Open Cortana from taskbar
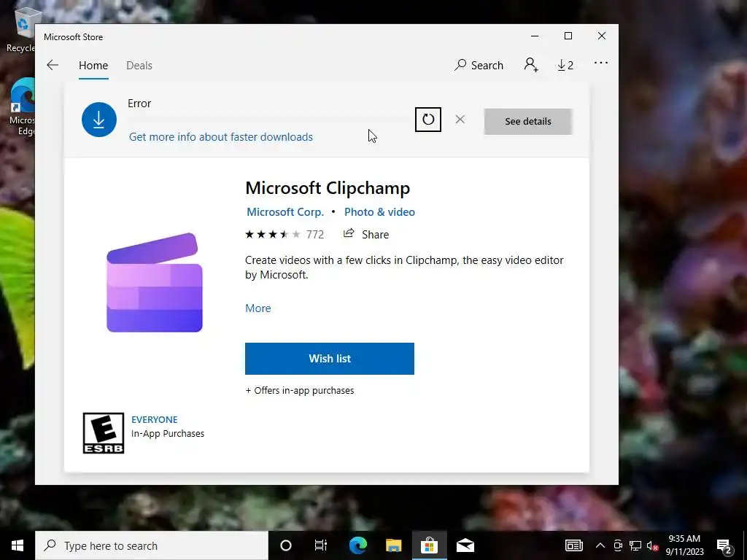747x560 pixels. tap(285, 545)
